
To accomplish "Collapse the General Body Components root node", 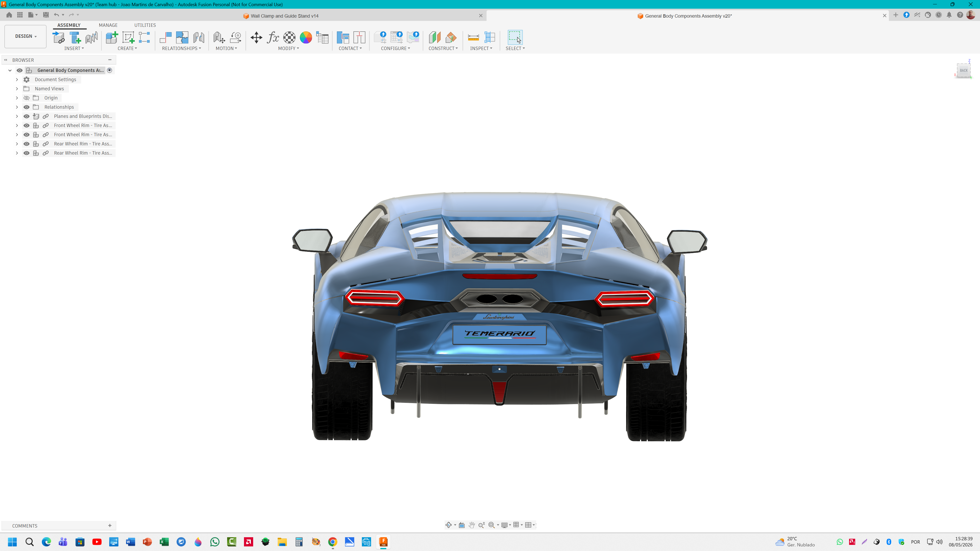I will 10,70.
